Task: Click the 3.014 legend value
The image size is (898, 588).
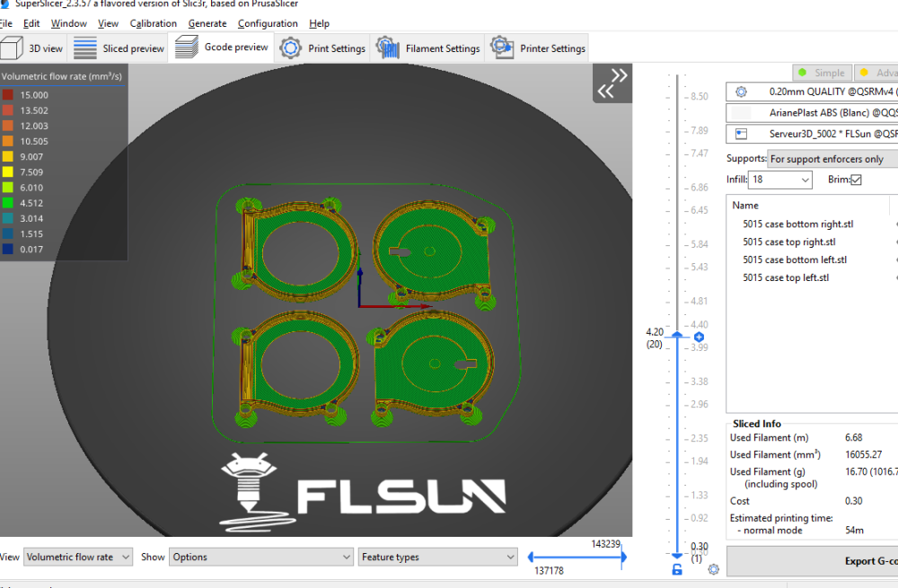Action: tap(31, 219)
